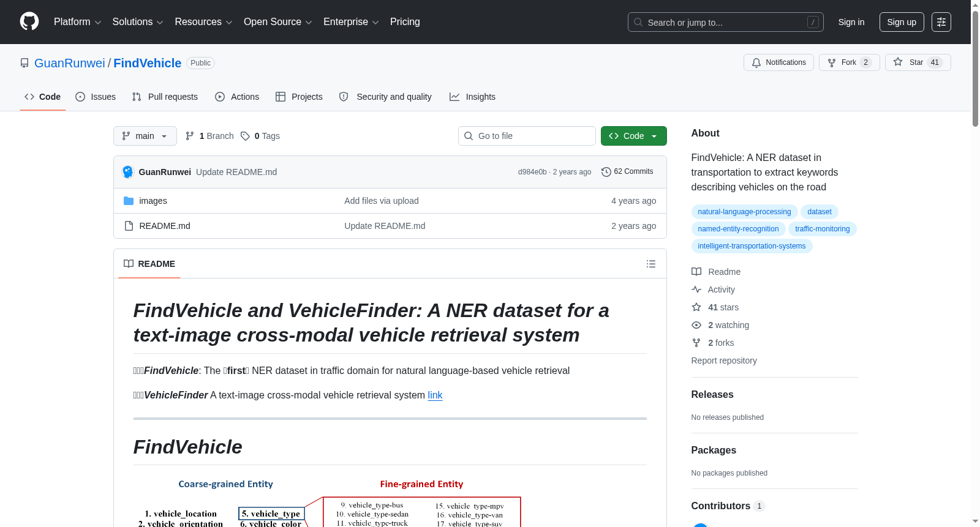Open the Insights tab

tap(472, 97)
